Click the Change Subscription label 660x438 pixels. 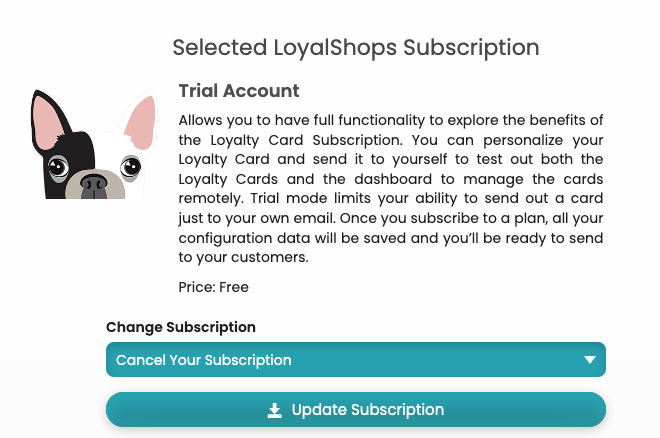click(181, 327)
